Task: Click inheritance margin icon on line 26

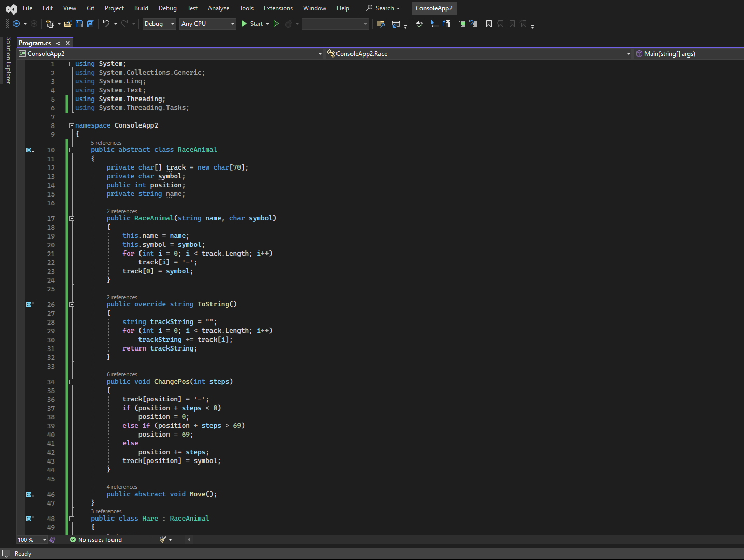Action: coord(30,304)
